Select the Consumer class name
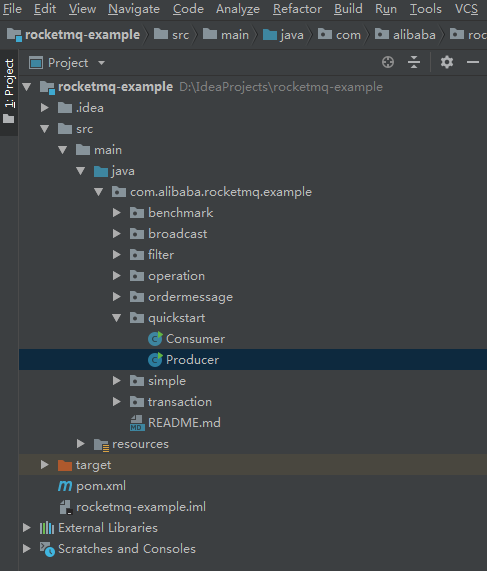Viewport: 487px width, 571px height. tap(195, 339)
